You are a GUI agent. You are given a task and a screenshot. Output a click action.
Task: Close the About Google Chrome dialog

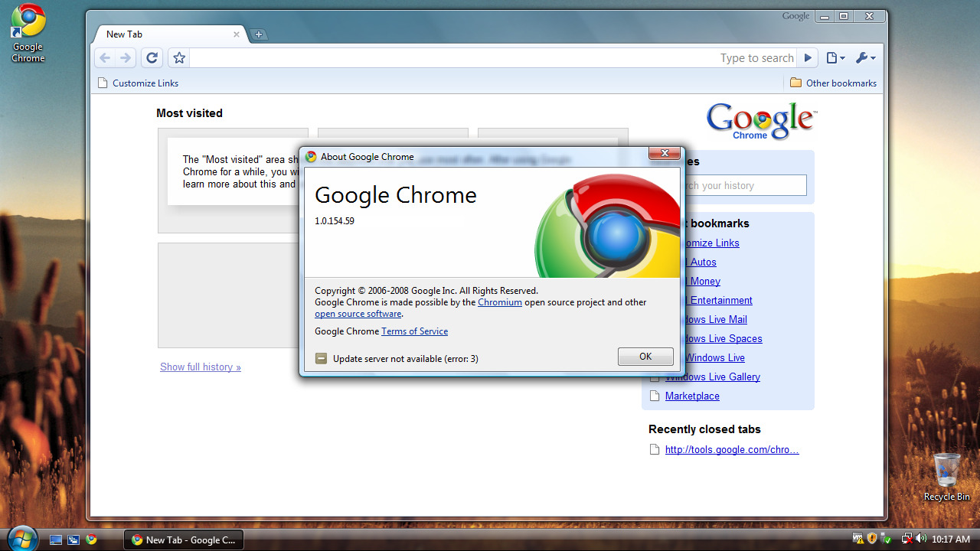(x=665, y=154)
